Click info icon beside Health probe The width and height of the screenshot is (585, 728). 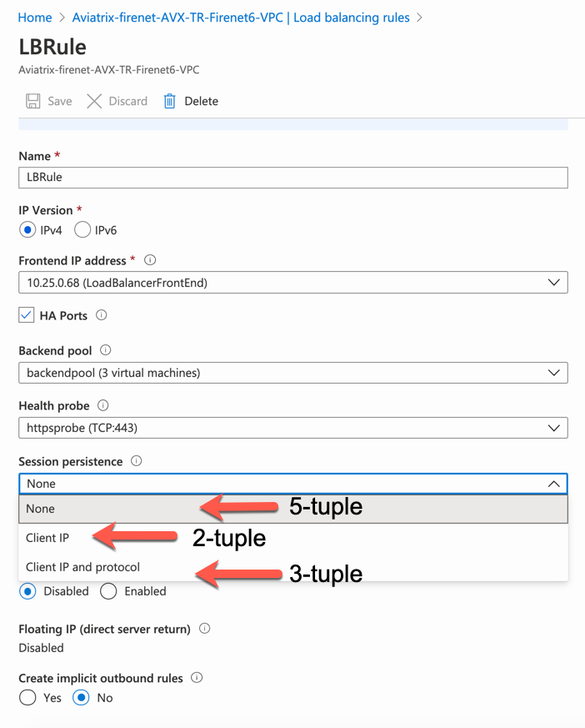tap(103, 406)
